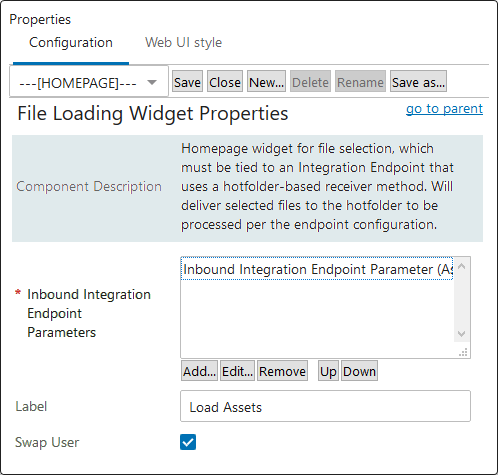
Task: Click the list box scroll up arrow
Action: (462, 266)
